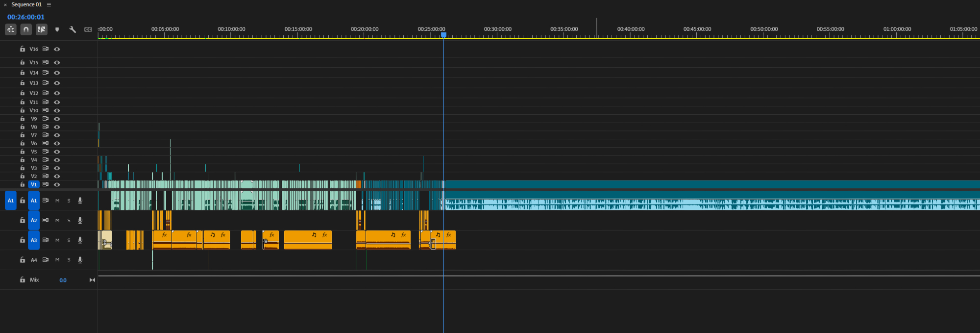
Task: Mute audio track A2
Action: [57, 221]
